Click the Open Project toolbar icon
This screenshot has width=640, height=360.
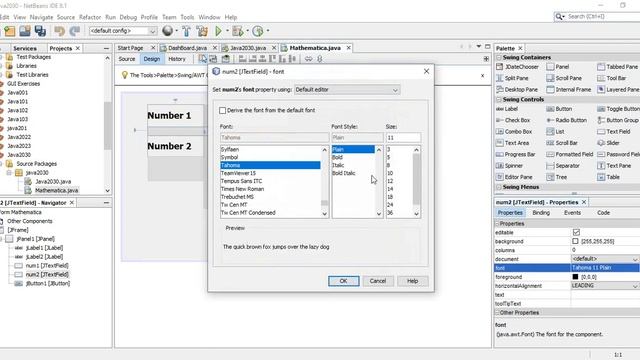(x=25, y=31)
